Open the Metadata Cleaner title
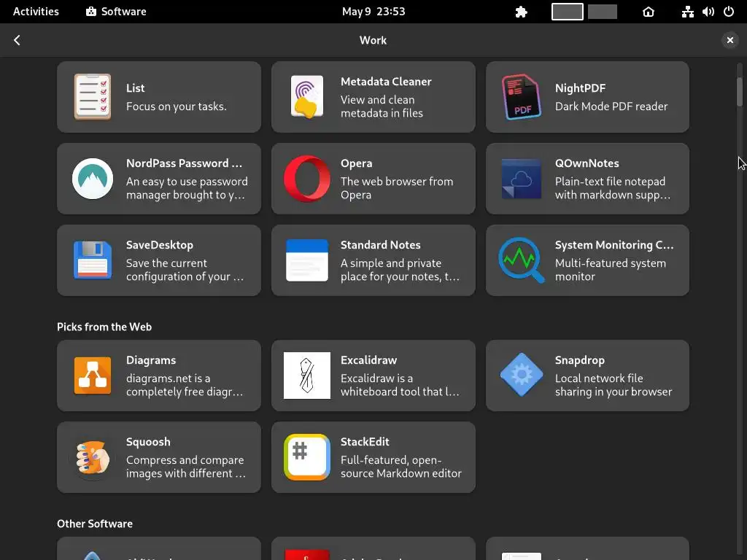This screenshot has height=560, width=747. point(386,82)
